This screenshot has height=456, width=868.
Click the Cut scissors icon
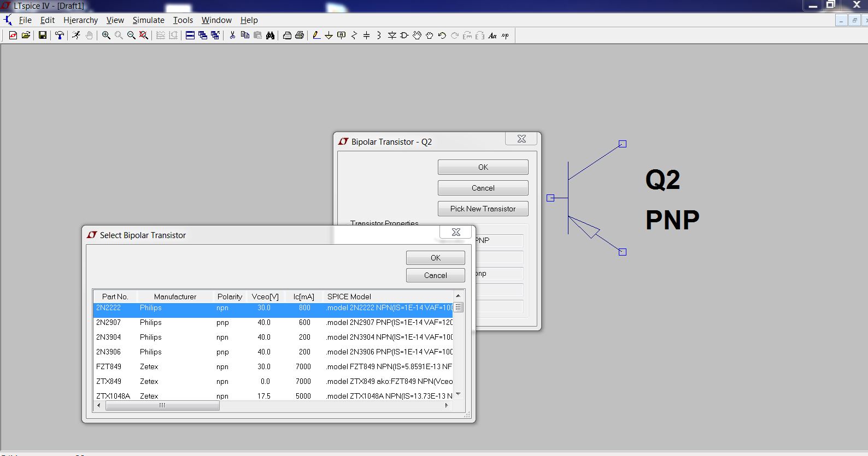tap(232, 35)
